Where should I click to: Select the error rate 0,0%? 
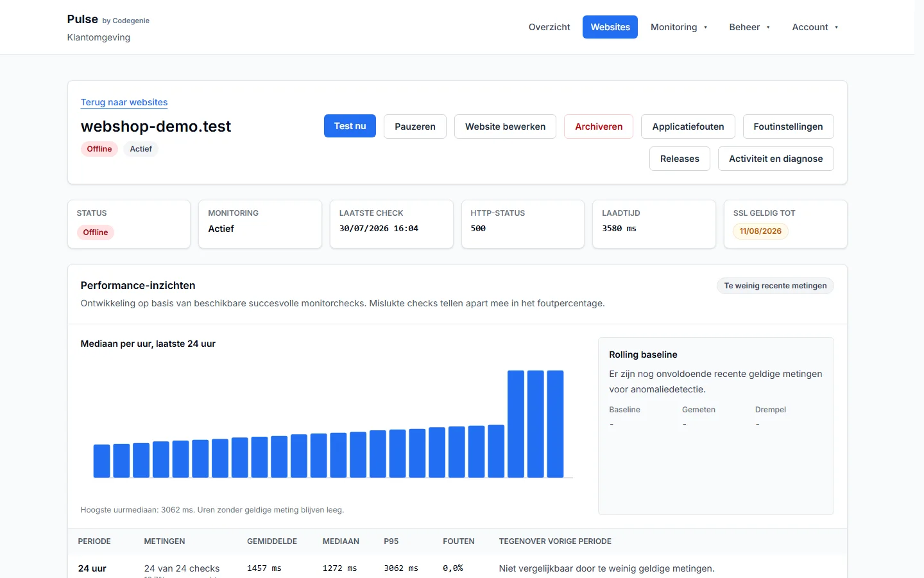pos(453,568)
